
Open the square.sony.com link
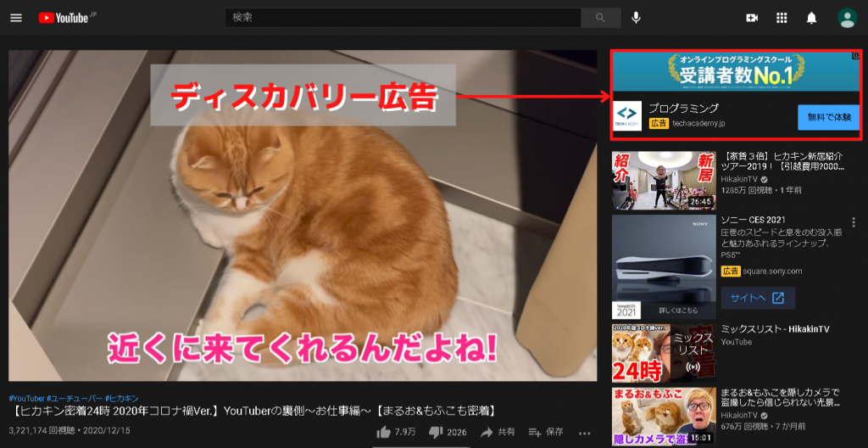tap(773, 272)
